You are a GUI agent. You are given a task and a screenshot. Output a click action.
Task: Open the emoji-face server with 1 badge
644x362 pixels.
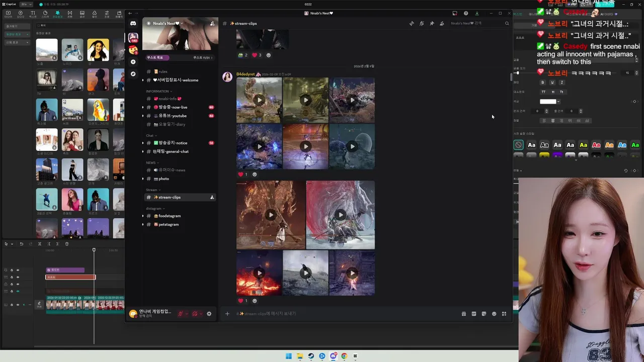click(x=133, y=50)
